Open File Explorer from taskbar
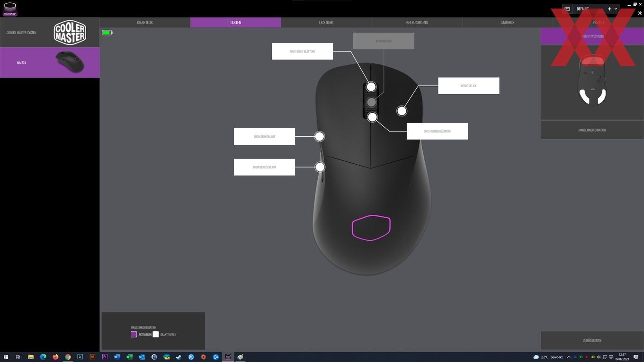Screen dimensions: 644x362 [31, 357]
